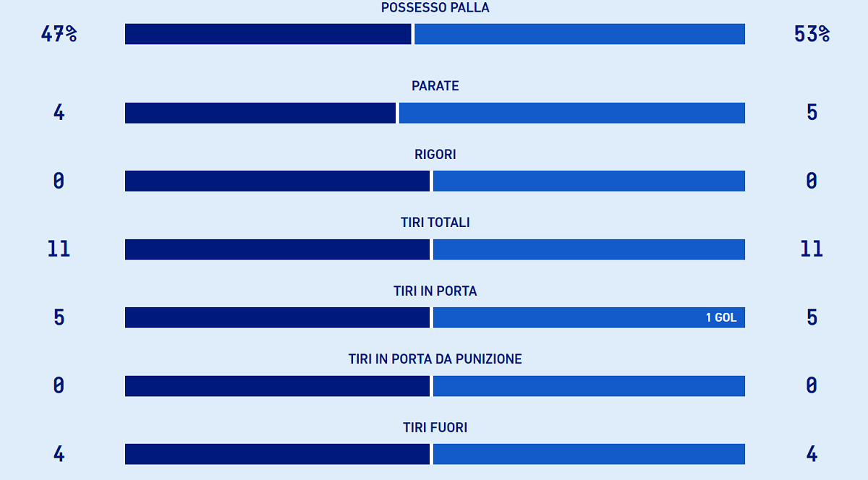Click the dark left possession bar
This screenshot has width=868, height=480.
pyautogui.click(x=268, y=34)
